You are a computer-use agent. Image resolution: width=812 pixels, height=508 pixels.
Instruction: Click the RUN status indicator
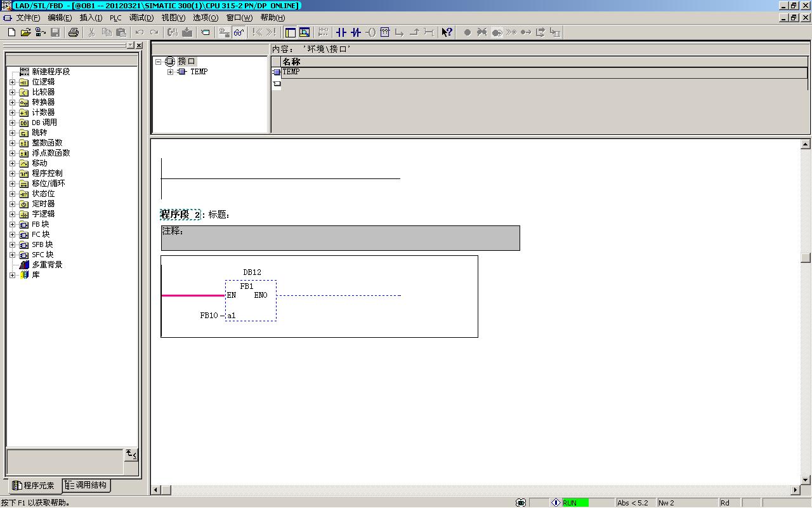(x=575, y=502)
